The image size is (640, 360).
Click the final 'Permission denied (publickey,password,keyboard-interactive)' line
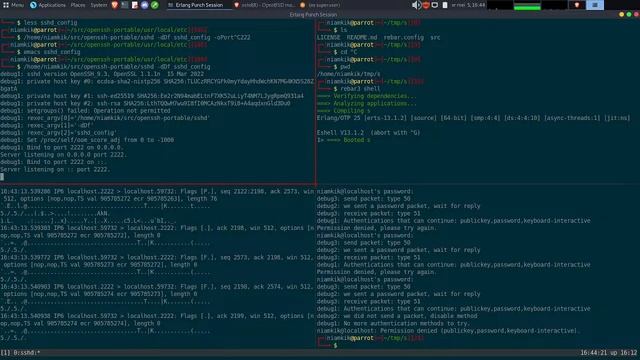coord(448,331)
